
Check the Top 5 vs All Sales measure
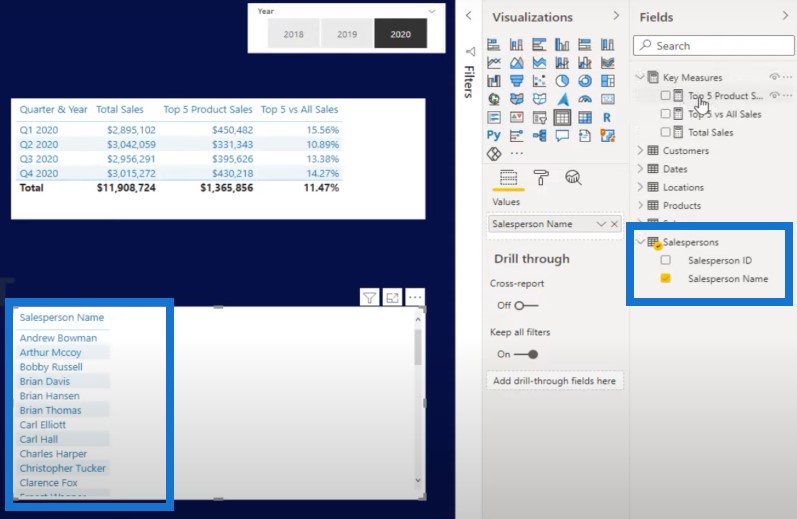coord(665,113)
